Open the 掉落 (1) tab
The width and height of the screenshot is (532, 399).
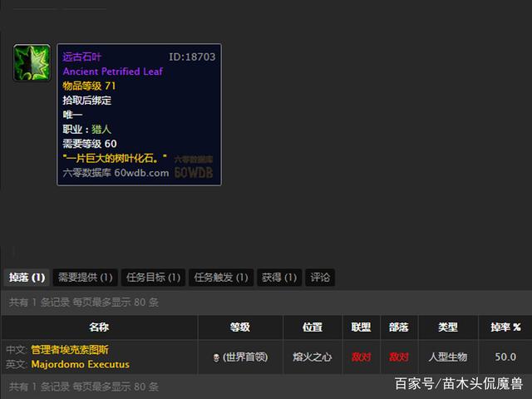27,278
